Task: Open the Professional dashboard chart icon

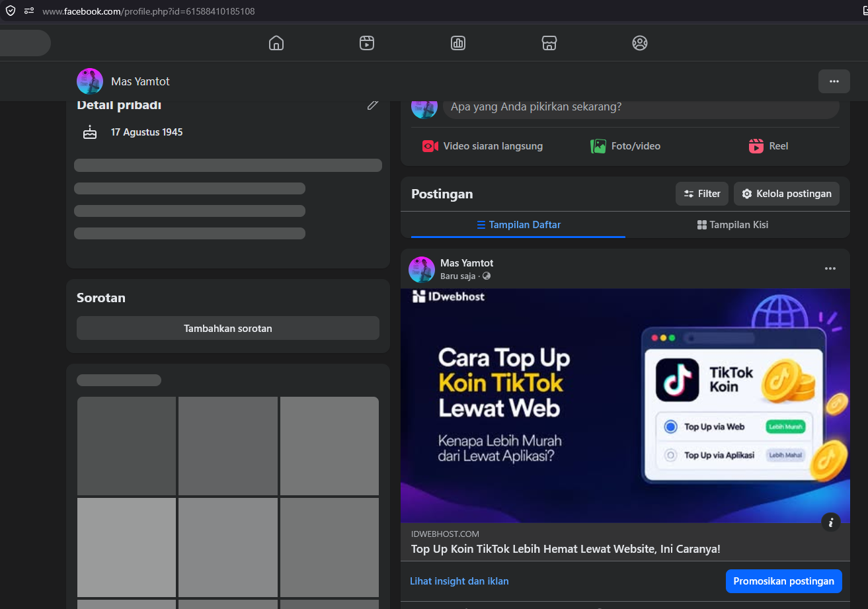Action: coord(458,43)
